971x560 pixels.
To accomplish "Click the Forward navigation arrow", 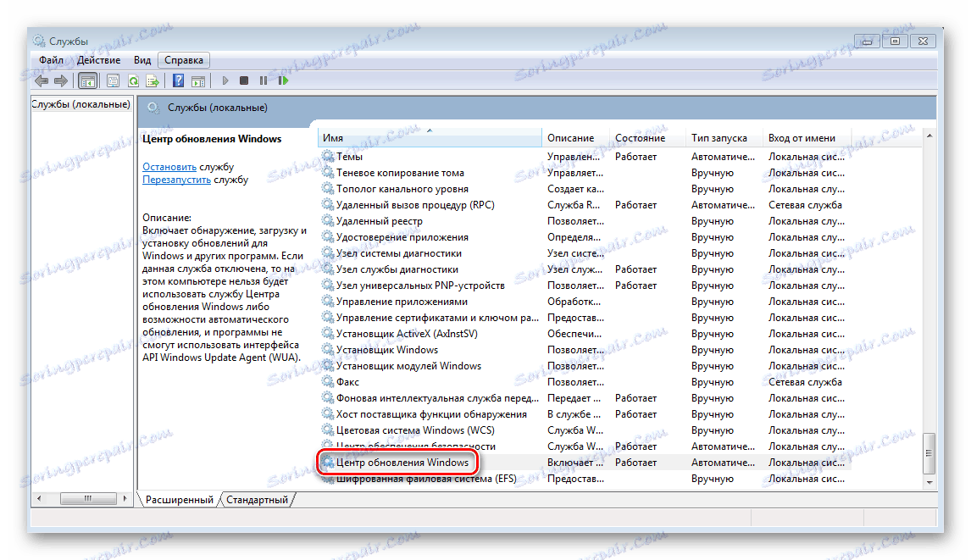I will tap(63, 80).
